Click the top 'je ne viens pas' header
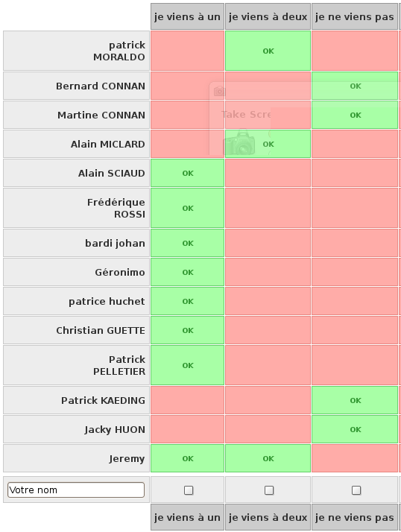401x532 pixels. click(355, 16)
